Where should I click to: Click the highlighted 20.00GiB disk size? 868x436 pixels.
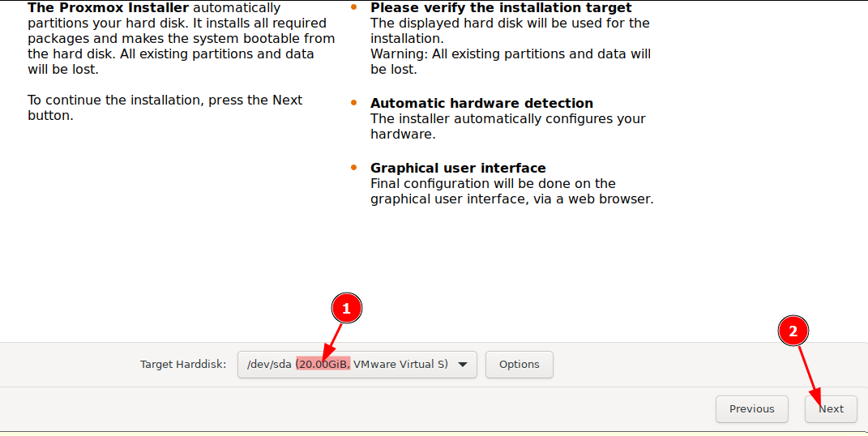323,365
